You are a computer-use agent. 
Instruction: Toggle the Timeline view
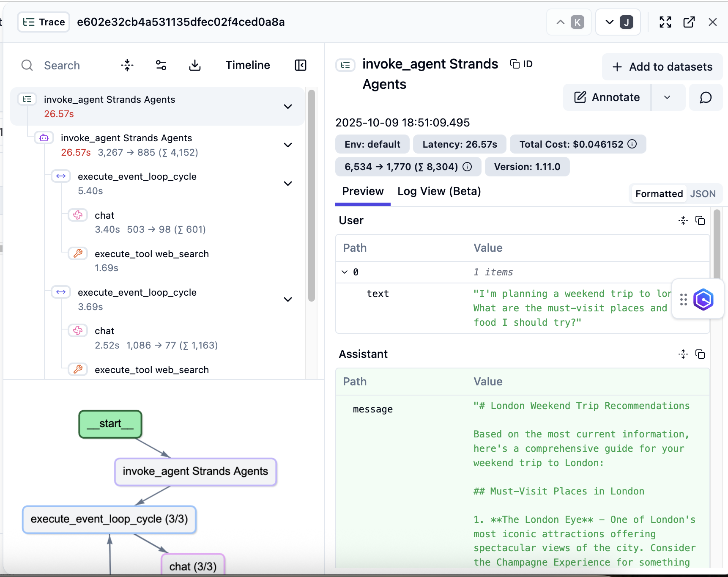point(247,65)
